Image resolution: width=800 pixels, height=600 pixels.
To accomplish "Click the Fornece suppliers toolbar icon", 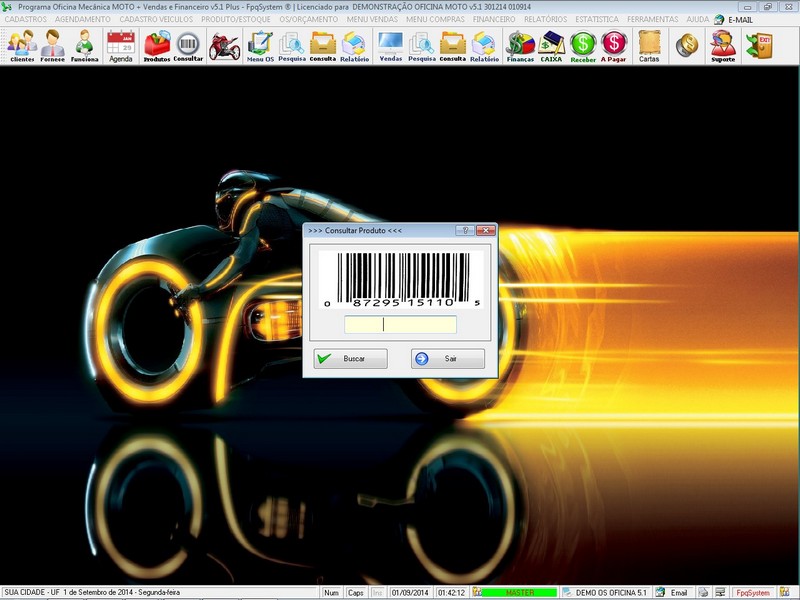I will coord(53,46).
